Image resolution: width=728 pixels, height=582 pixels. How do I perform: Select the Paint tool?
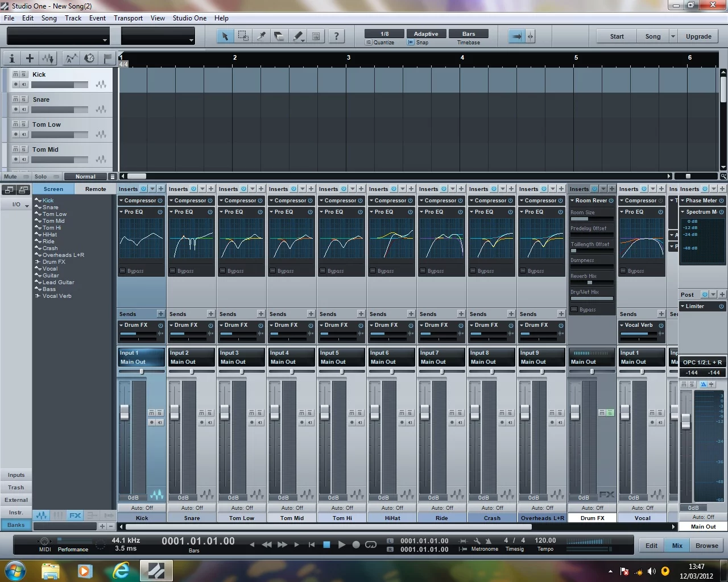click(297, 36)
